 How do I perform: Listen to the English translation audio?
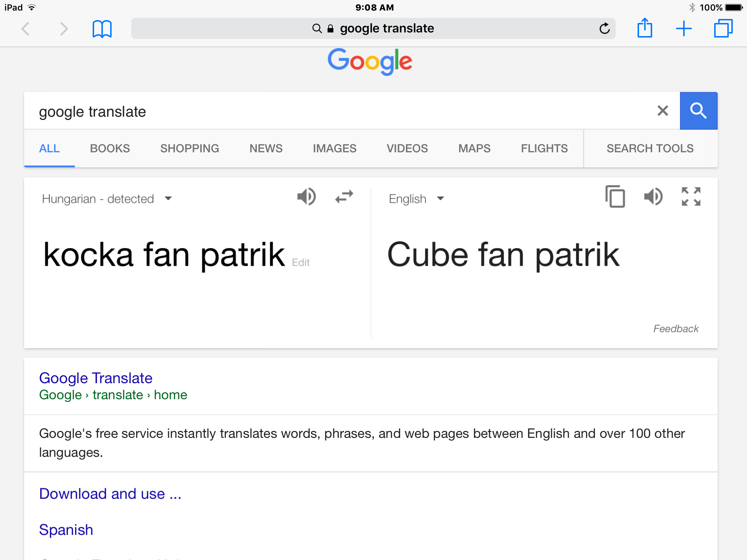point(653,197)
